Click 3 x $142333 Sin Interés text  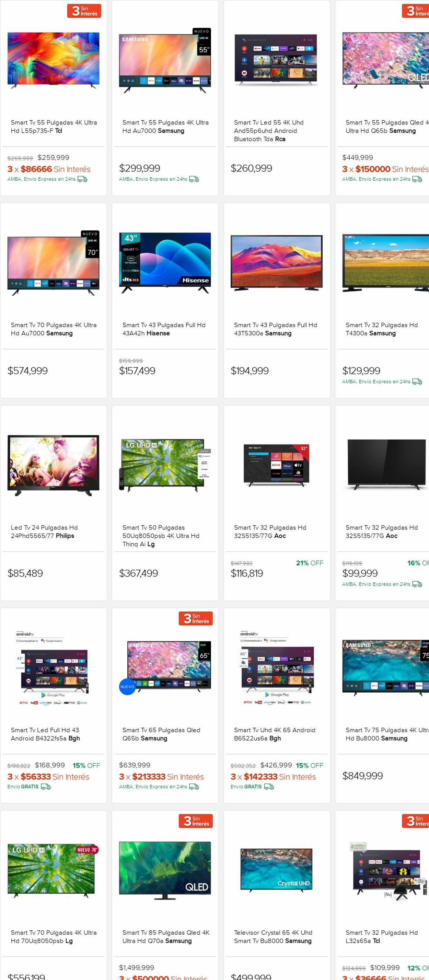[x=273, y=776]
